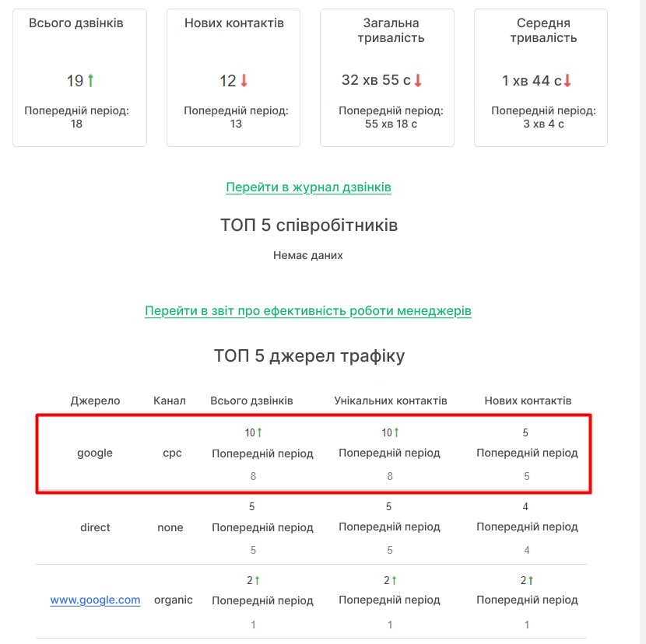Click red down arrow next to 1 хв 44 с
The height and width of the screenshot is (644, 646).
pyautogui.click(x=567, y=80)
